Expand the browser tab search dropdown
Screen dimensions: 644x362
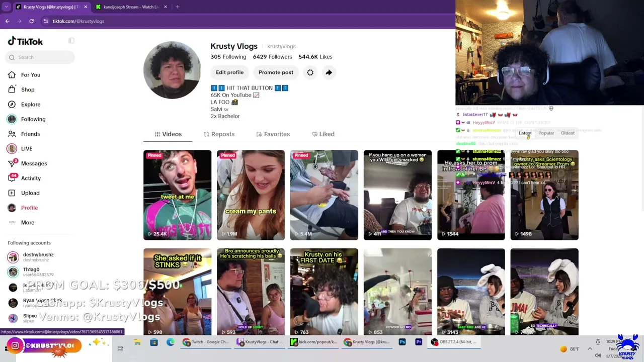point(6,7)
